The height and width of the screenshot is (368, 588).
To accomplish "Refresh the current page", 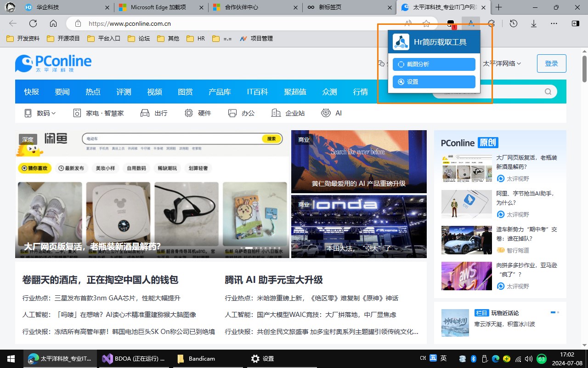I will [33, 23].
